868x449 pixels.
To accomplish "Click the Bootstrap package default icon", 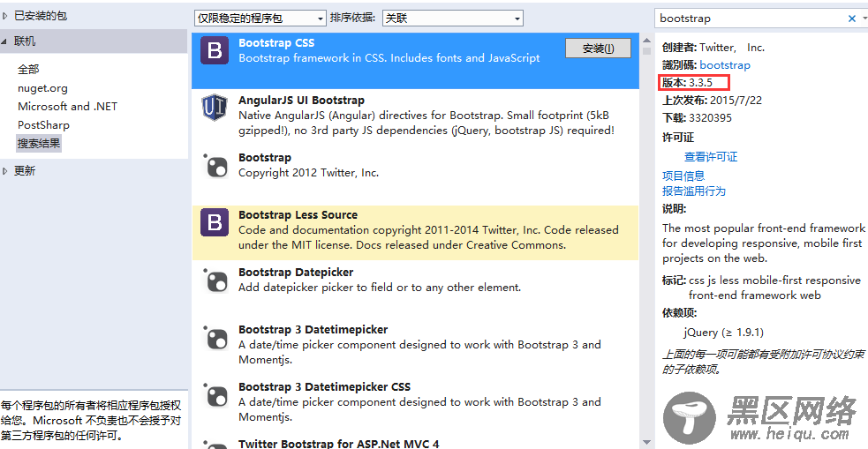I will 215,166.
